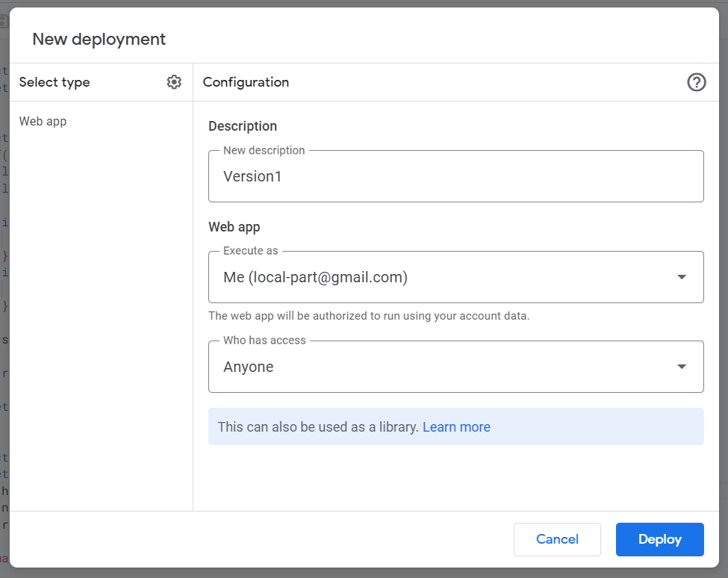Open the Who has access dropdown

click(x=456, y=367)
